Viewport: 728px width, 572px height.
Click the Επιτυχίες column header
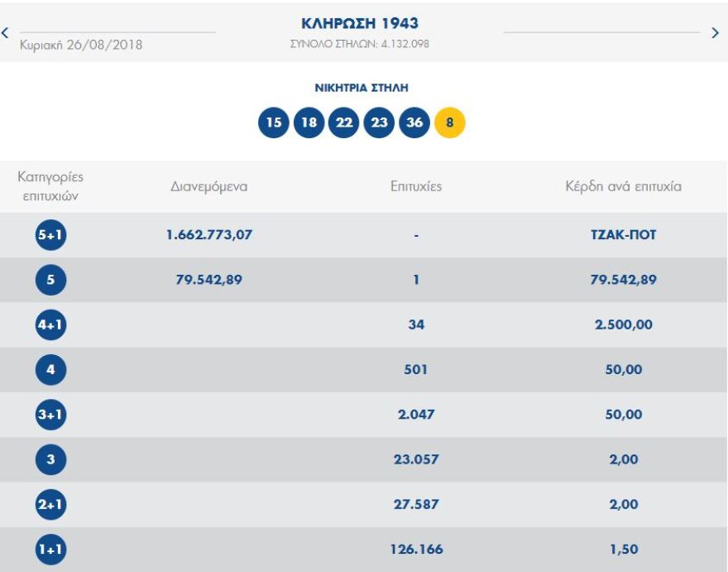click(416, 187)
